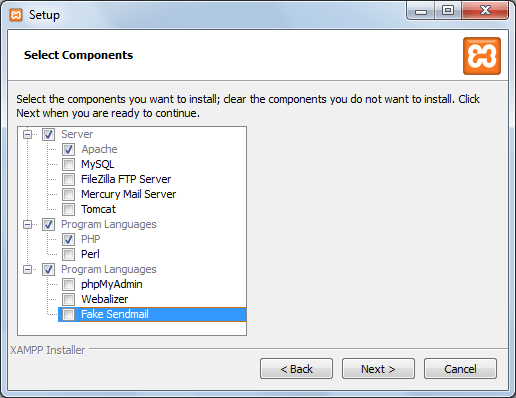Image resolution: width=516 pixels, height=398 pixels.
Task: Tick the Mercury Mail Server checkbox
Action: tap(69, 194)
